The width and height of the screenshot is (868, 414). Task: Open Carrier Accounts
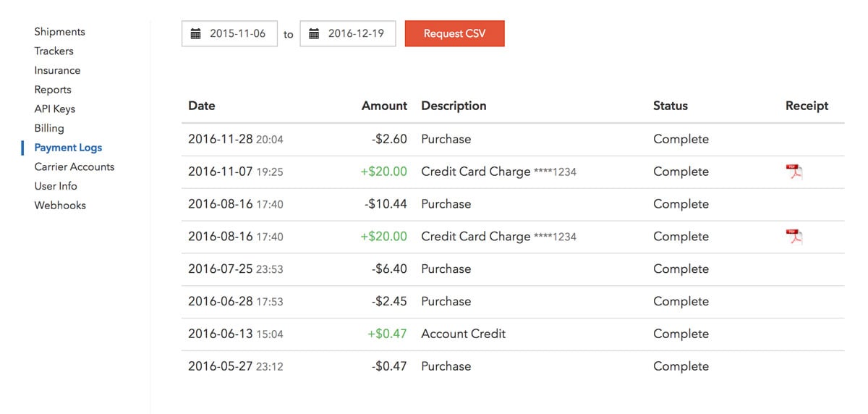tap(75, 167)
